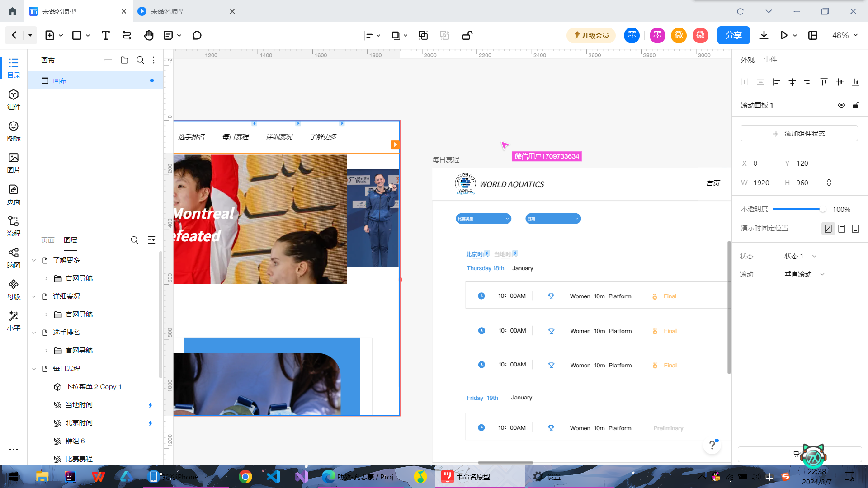The width and height of the screenshot is (868, 488).
Task: Click 详细赛况 nav link on canvas
Action: click(x=279, y=136)
